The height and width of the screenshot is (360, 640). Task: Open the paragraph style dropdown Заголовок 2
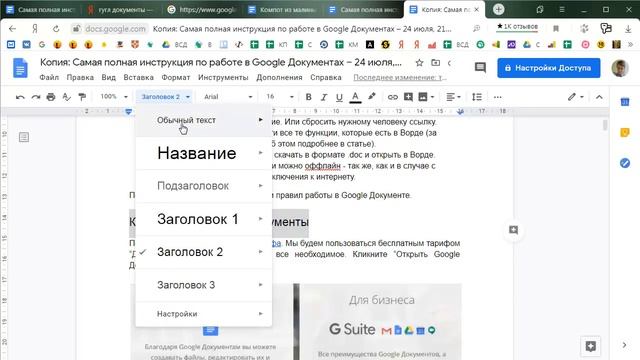(x=165, y=97)
